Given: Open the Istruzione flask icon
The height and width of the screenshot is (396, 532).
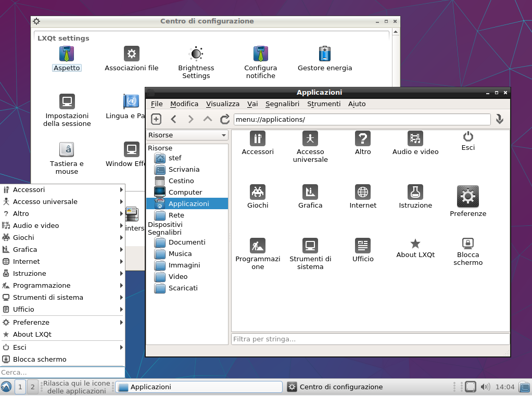Looking at the screenshot, I should (415, 193).
